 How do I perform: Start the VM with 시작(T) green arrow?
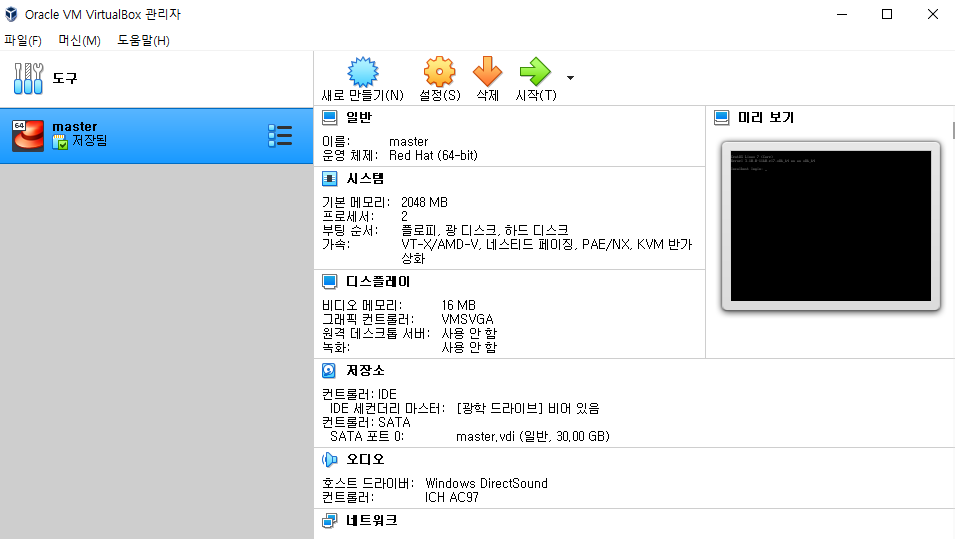tap(535, 72)
